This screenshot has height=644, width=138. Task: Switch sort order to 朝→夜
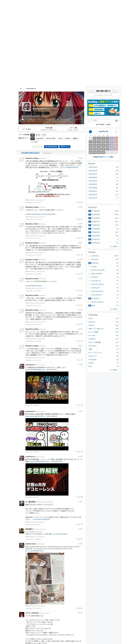38,135
